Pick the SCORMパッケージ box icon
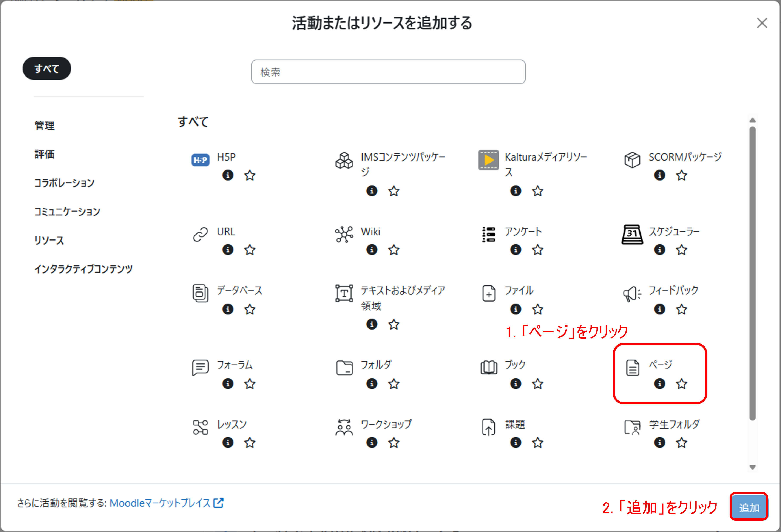This screenshot has height=532, width=781. (x=632, y=160)
